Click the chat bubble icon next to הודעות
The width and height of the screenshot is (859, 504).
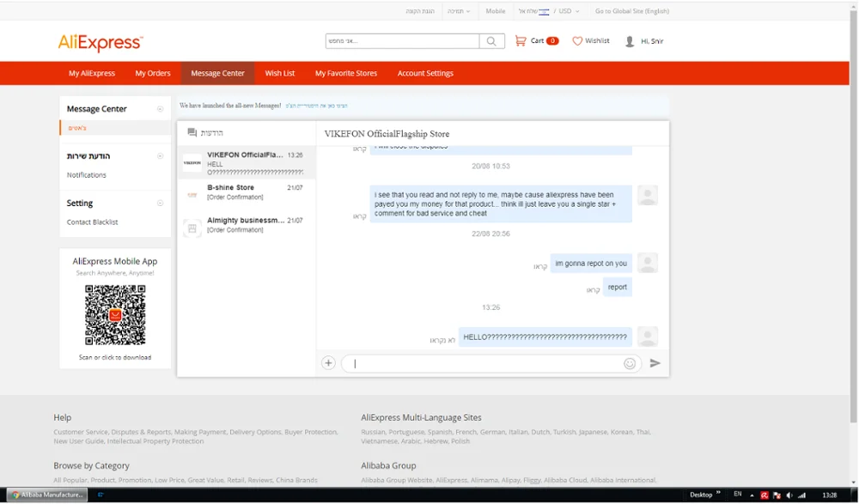click(x=192, y=132)
